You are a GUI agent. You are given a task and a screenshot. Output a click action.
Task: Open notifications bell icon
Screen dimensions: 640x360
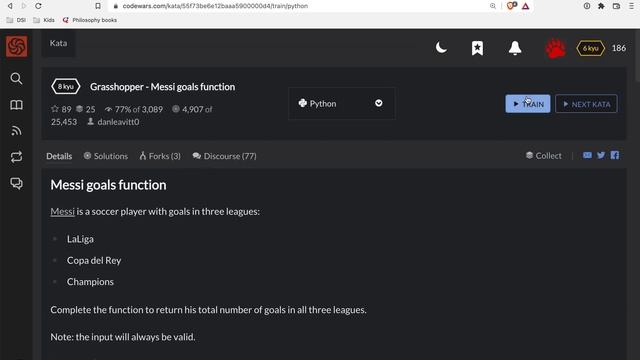515,48
